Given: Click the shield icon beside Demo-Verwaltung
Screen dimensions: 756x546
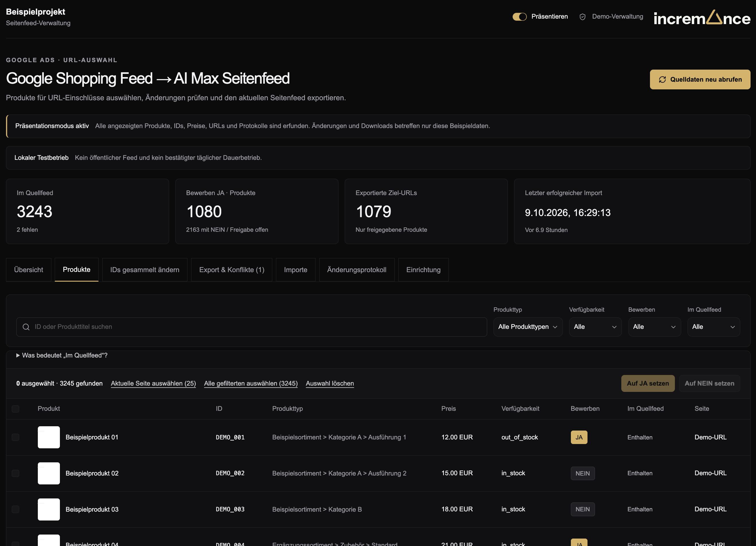Looking at the screenshot, I should click(x=582, y=17).
